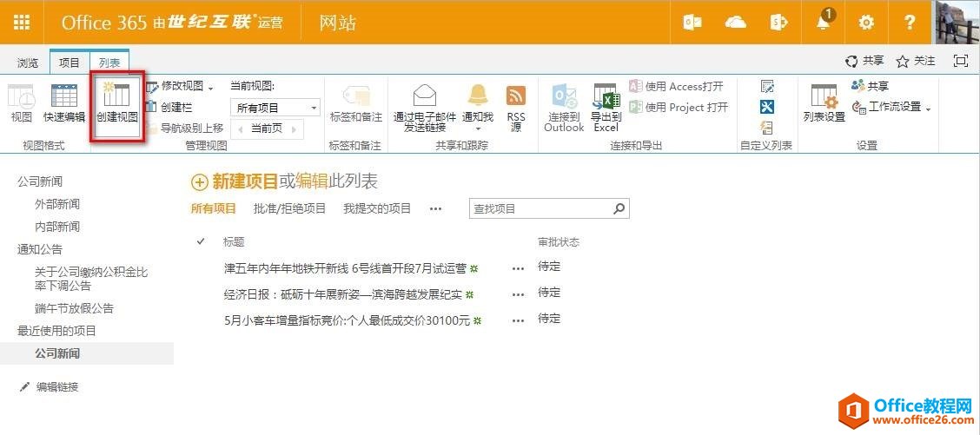980x435 pixels.
Task: Switch to the 浏览 ribbon tab
Action: pos(28,63)
